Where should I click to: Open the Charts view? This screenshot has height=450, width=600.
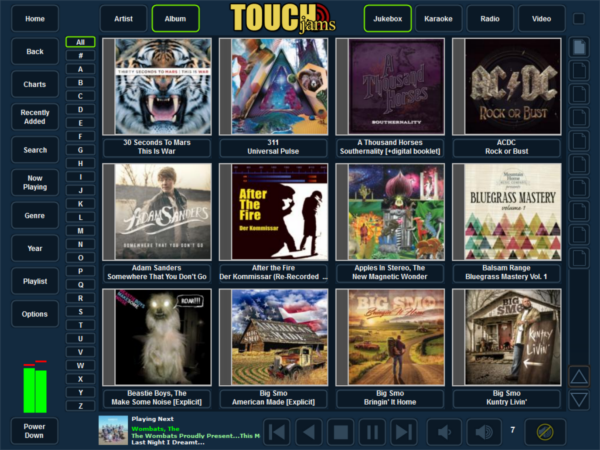35,84
